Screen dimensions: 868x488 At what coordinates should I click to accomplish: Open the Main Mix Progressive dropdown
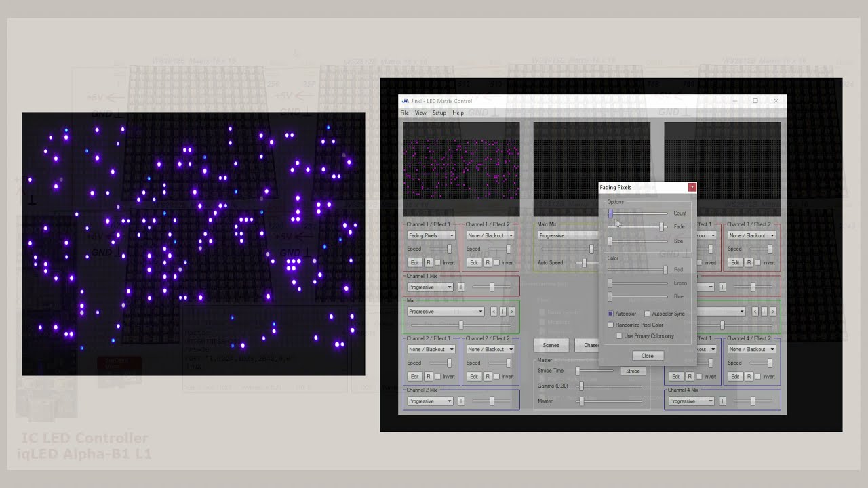pos(567,235)
